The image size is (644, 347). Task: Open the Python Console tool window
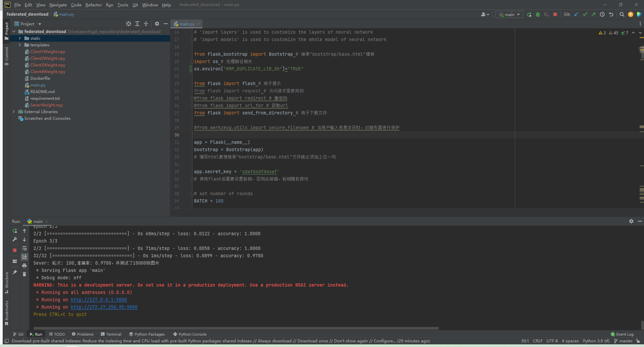(x=190, y=334)
